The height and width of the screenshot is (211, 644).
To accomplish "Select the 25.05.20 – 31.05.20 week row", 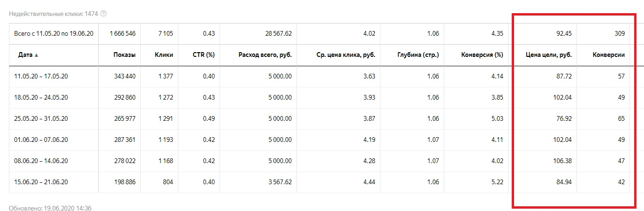I will pyautogui.click(x=41, y=118).
